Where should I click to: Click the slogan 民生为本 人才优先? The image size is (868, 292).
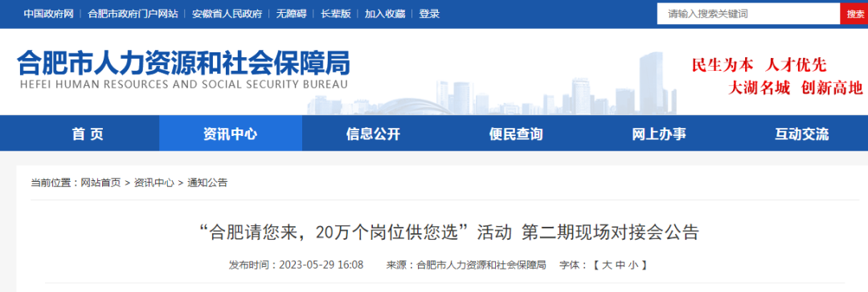tap(759, 65)
